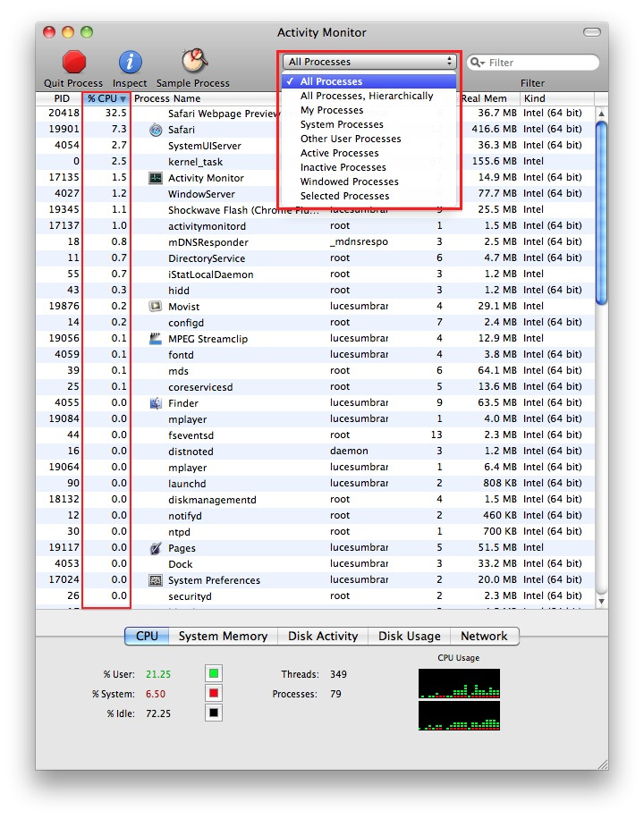Click the green % User color swatch
Image resolution: width=644 pixels, height=819 pixels.
coord(213,673)
